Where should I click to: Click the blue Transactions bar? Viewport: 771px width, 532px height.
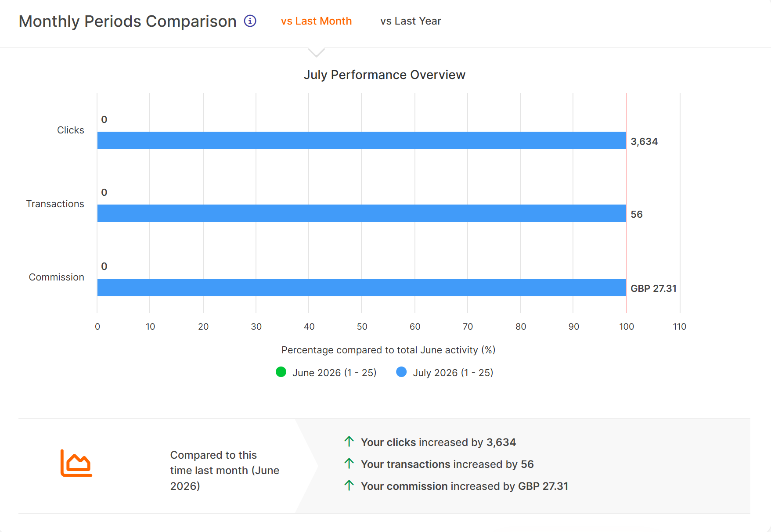pos(362,213)
